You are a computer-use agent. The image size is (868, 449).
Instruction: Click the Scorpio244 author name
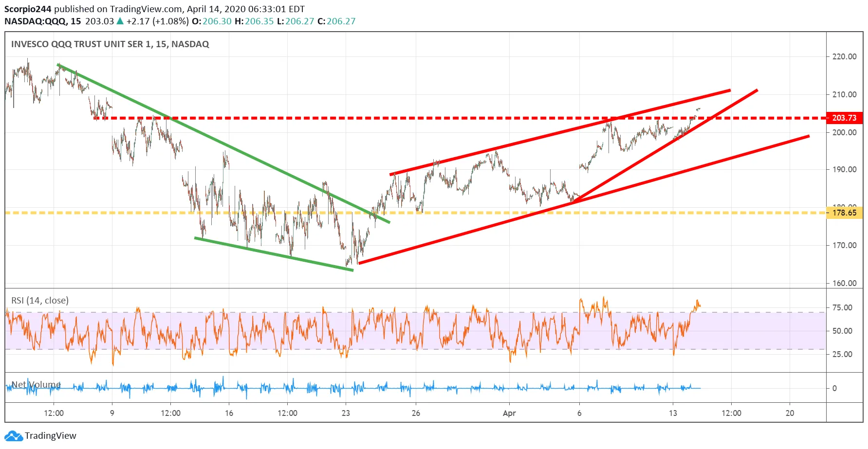click(28, 9)
